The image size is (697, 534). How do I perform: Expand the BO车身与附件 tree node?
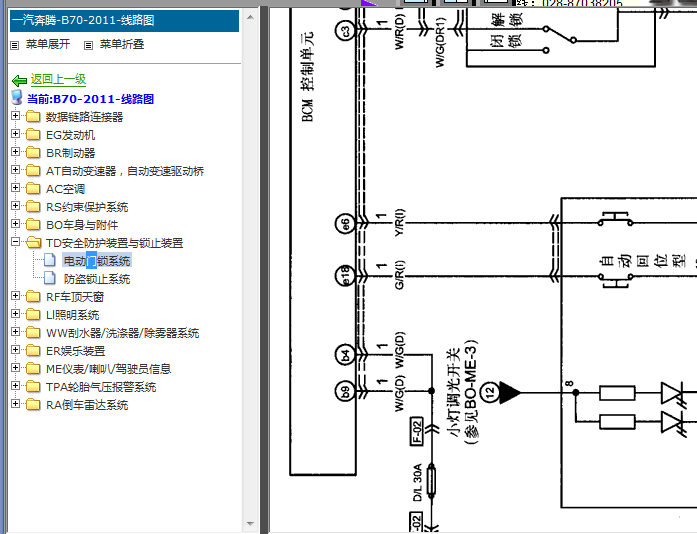tap(16, 224)
